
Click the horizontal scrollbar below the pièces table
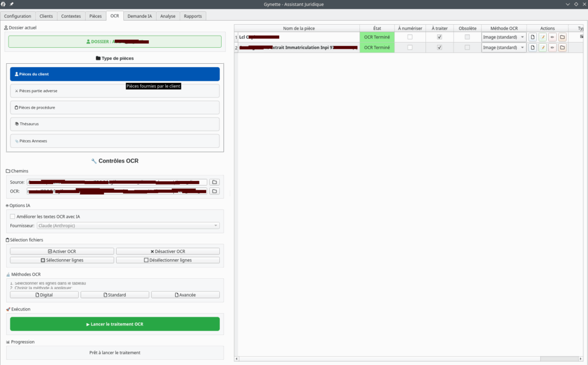tap(402, 359)
